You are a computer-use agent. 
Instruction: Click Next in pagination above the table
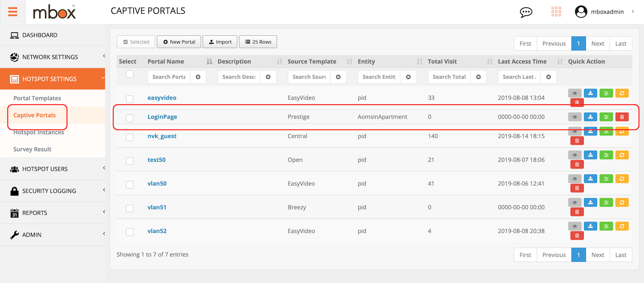(598, 43)
